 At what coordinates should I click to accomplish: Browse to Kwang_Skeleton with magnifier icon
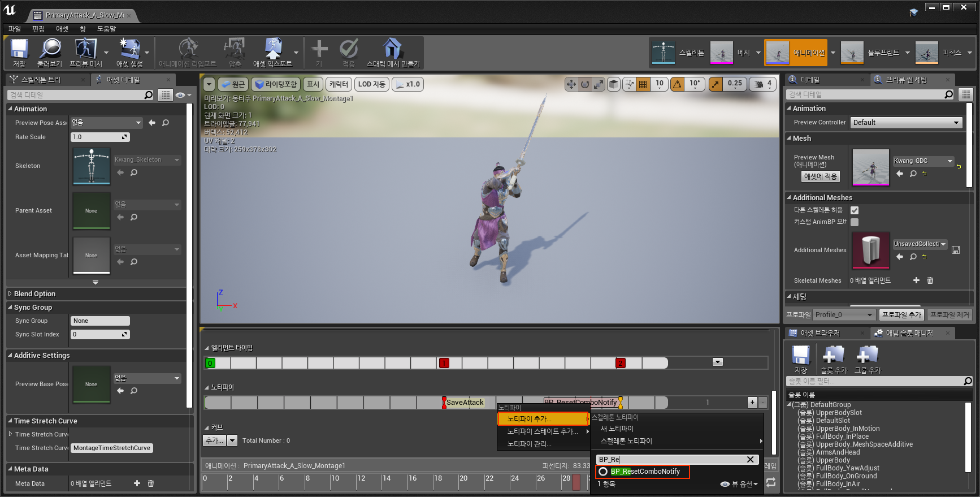click(134, 172)
